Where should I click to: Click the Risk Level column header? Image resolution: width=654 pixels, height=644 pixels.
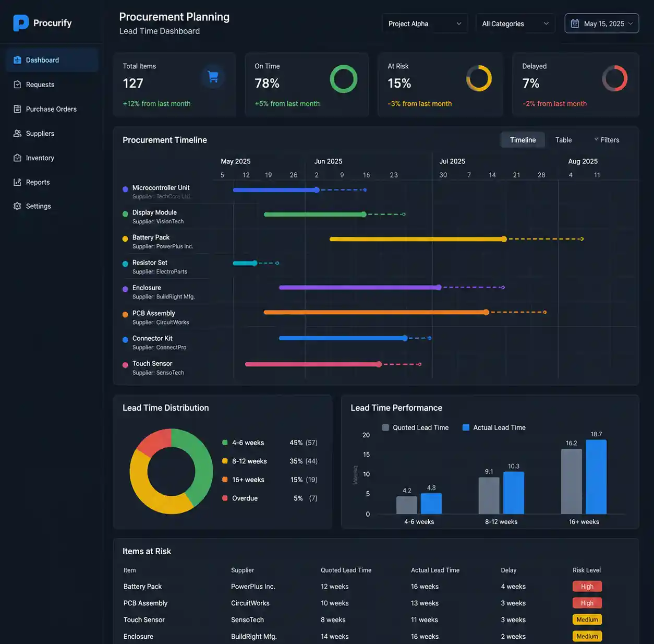[587, 570]
